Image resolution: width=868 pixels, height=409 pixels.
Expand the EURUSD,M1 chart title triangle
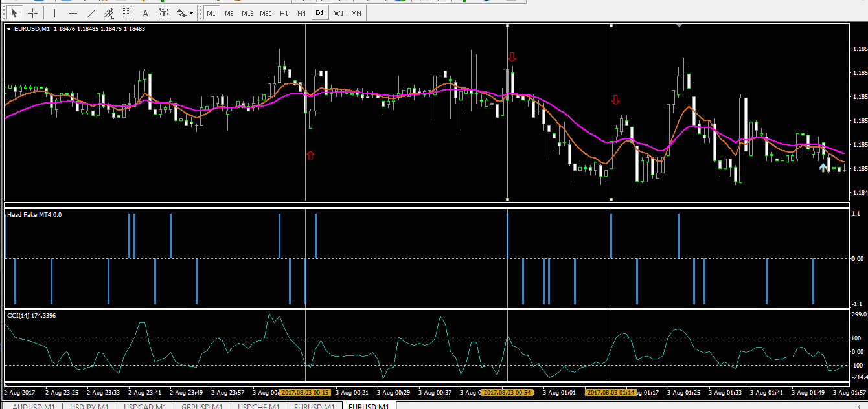[x=8, y=28]
